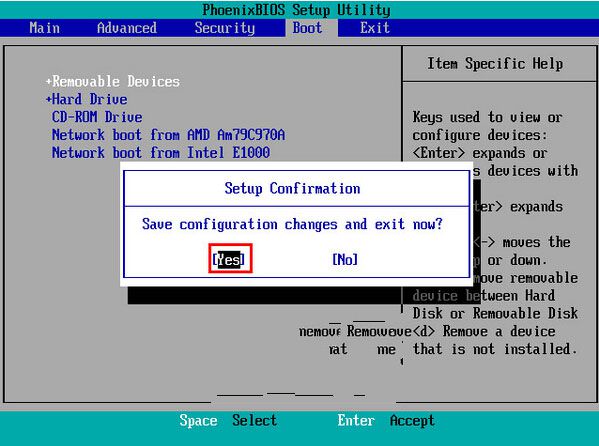Screen dimensions: 599x446
Task: Choose No in Setup Confirmation dialog
Action: tap(345, 259)
